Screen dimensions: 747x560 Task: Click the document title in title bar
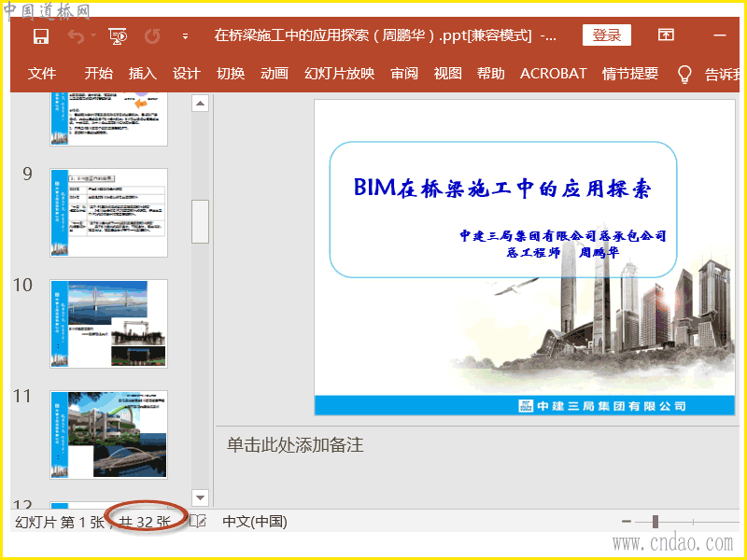385,35
